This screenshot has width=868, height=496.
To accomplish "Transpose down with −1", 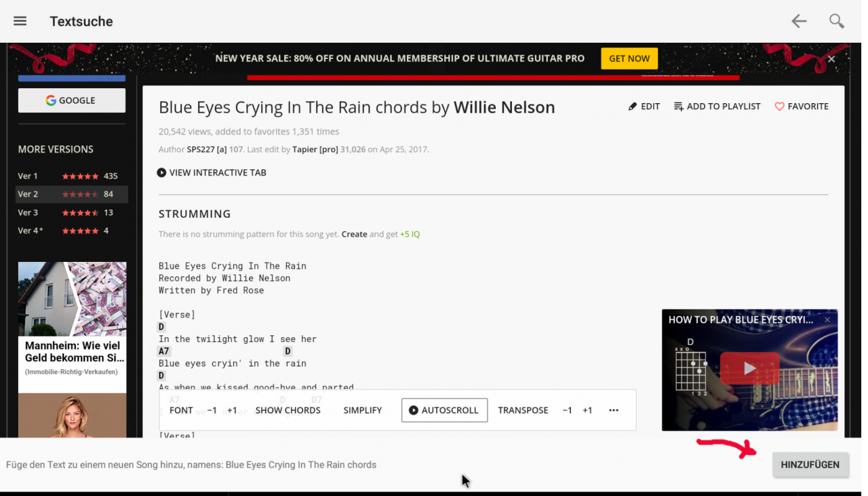I will [567, 411].
